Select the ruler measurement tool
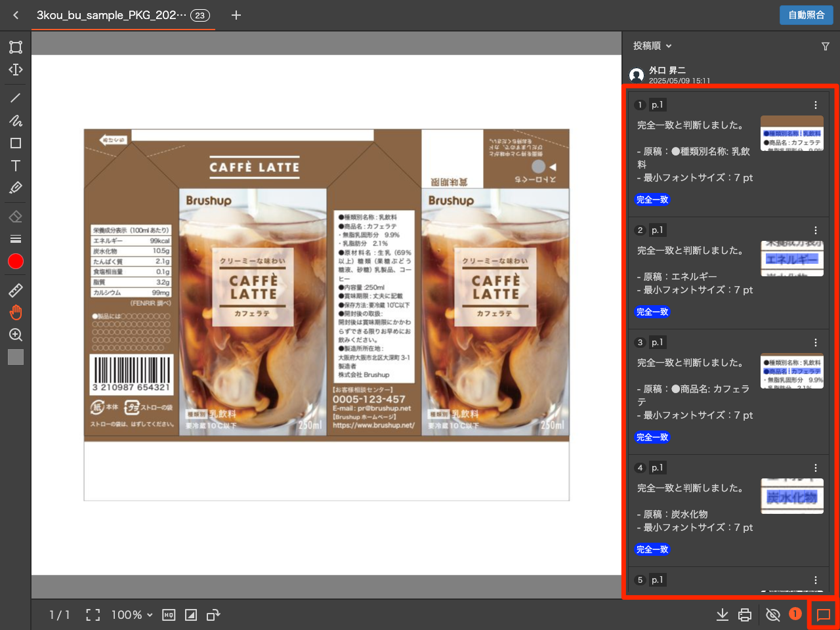 tap(16, 290)
